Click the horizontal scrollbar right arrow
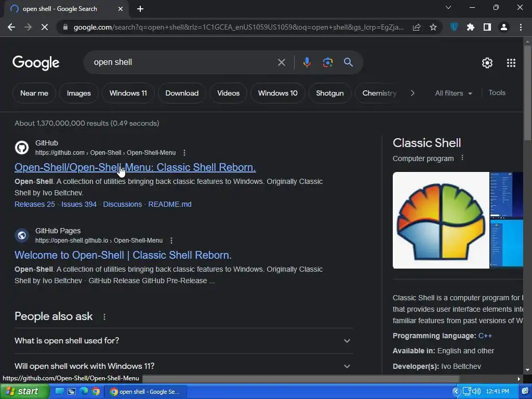The image size is (532, 399). [519, 379]
